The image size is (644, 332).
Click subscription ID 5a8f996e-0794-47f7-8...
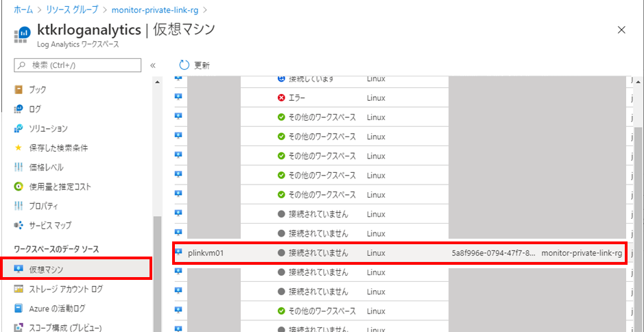tap(494, 253)
